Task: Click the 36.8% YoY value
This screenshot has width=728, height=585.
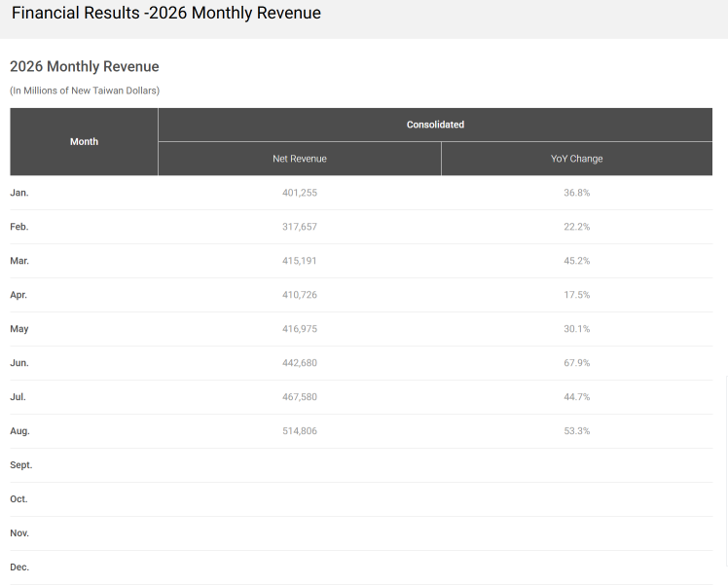Action: (x=576, y=193)
